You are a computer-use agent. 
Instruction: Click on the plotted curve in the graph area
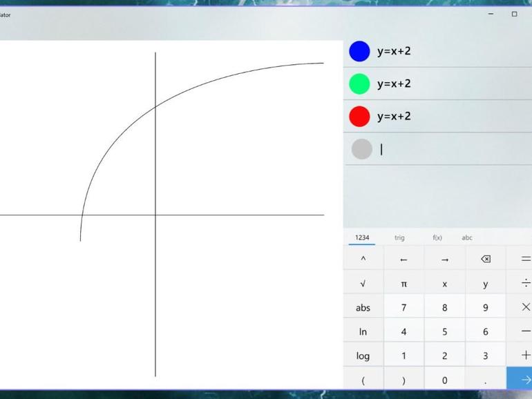[x=155, y=107]
